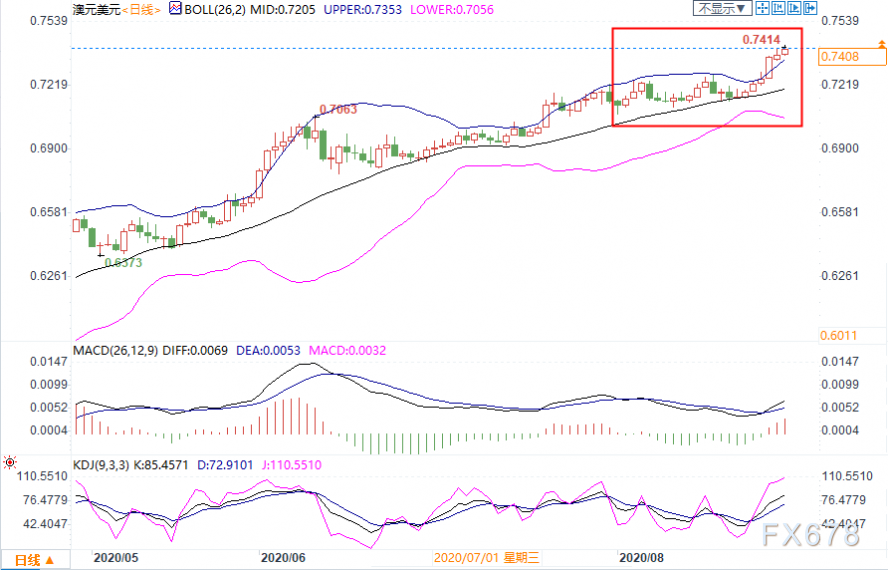This screenshot has height=570, width=890.
Task: Expand the 日线 period selector at bottom
Action: 33,559
